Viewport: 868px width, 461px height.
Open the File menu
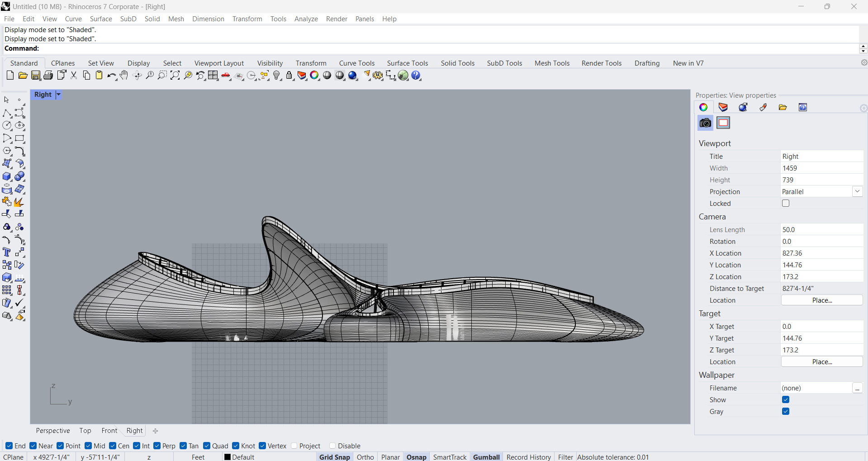9,19
